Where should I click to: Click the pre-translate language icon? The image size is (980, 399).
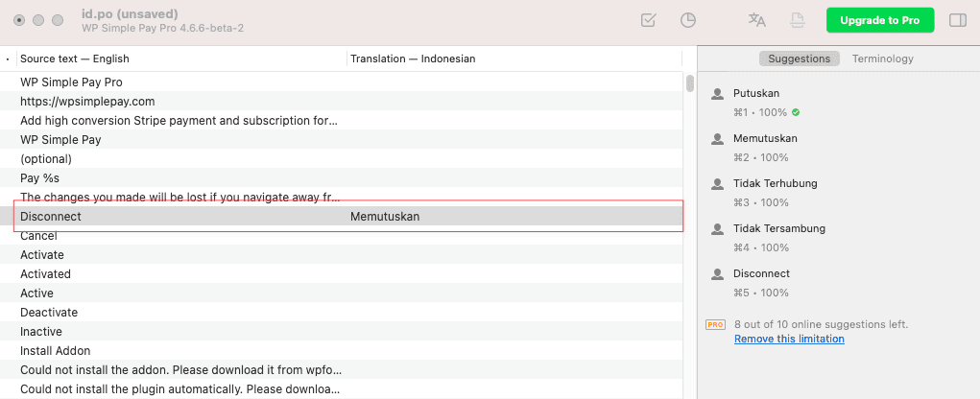tap(757, 20)
